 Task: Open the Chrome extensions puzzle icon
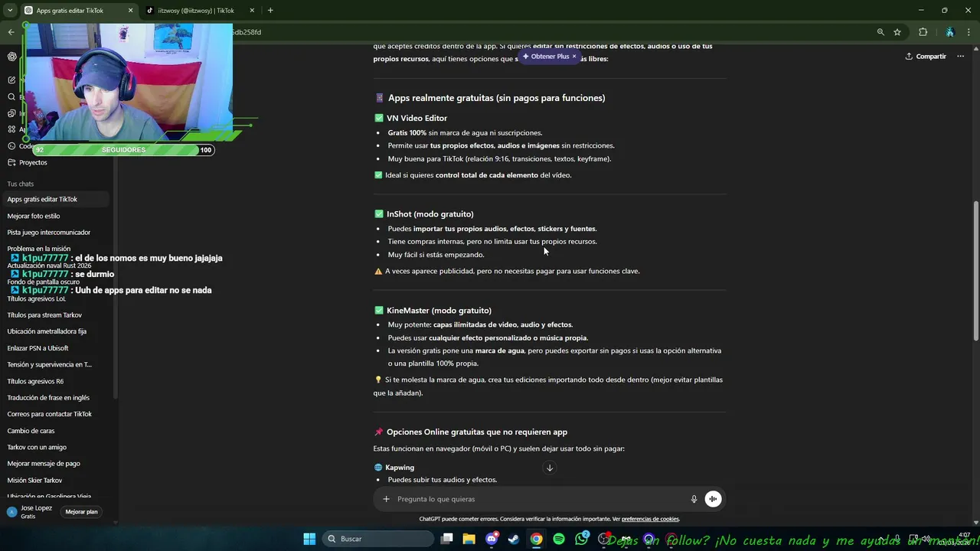pyautogui.click(x=923, y=32)
